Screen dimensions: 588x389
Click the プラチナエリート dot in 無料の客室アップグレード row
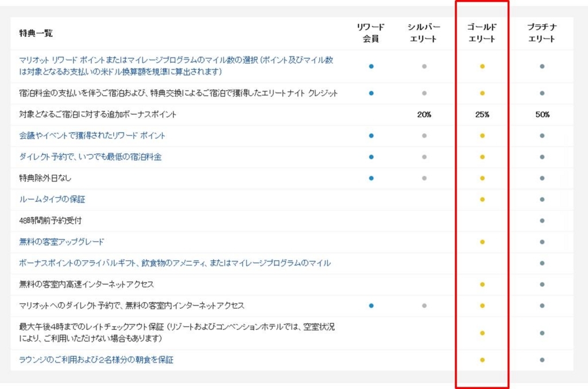click(542, 242)
